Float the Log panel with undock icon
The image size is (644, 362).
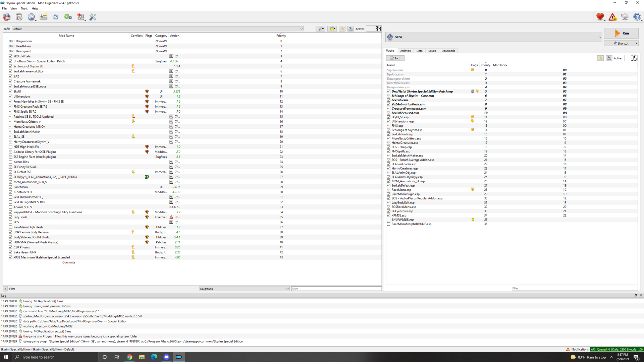[635, 295]
